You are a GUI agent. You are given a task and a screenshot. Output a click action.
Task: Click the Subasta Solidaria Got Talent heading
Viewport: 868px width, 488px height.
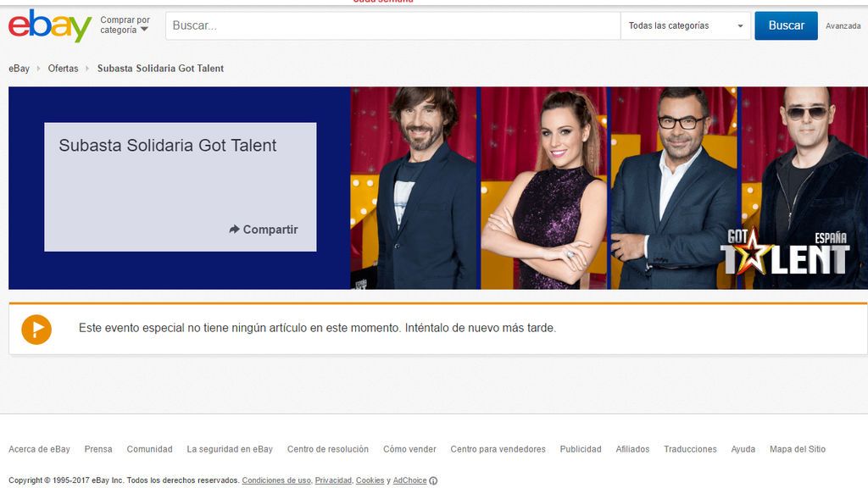(x=168, y=146)
